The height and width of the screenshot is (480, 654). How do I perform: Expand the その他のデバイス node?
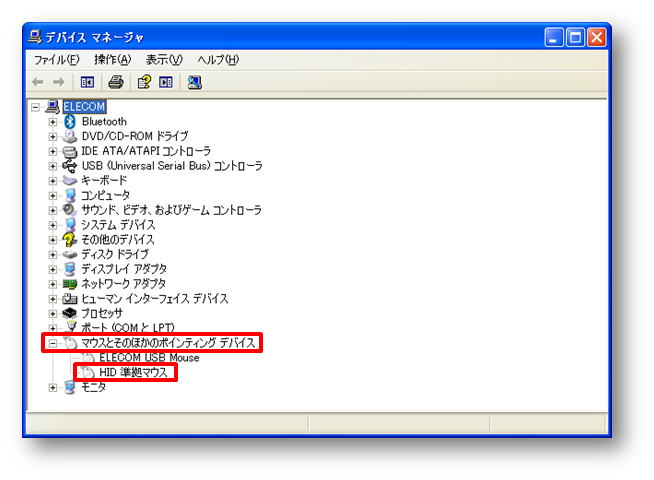click(53, 240)
